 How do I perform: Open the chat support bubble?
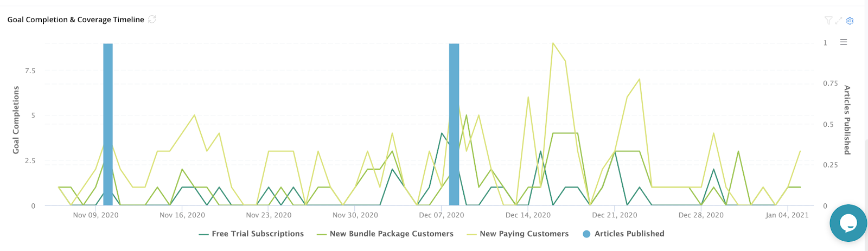(x=848, y=223)
